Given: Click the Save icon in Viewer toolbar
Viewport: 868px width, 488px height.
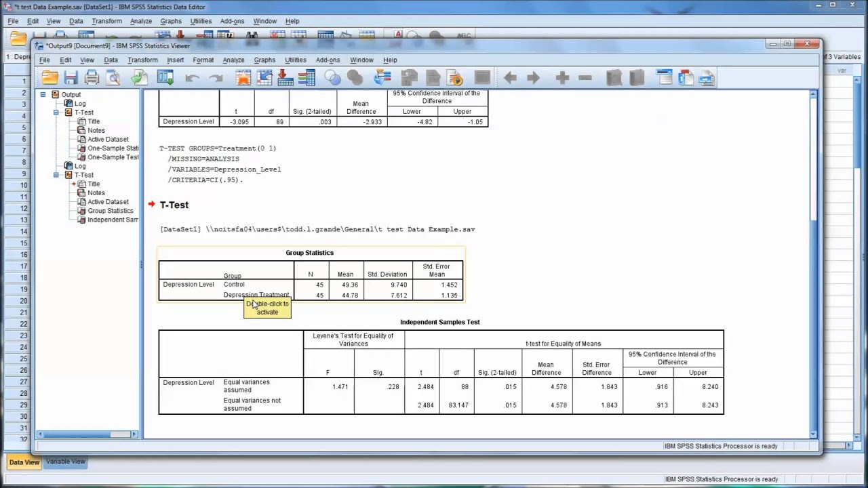Looking at the screenshot, I should [71, 78].
